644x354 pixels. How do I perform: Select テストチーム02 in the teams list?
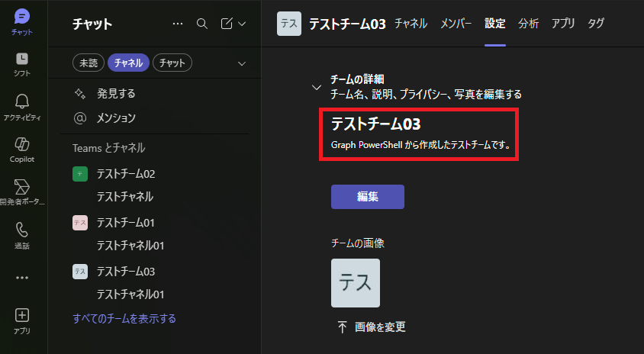126,174
